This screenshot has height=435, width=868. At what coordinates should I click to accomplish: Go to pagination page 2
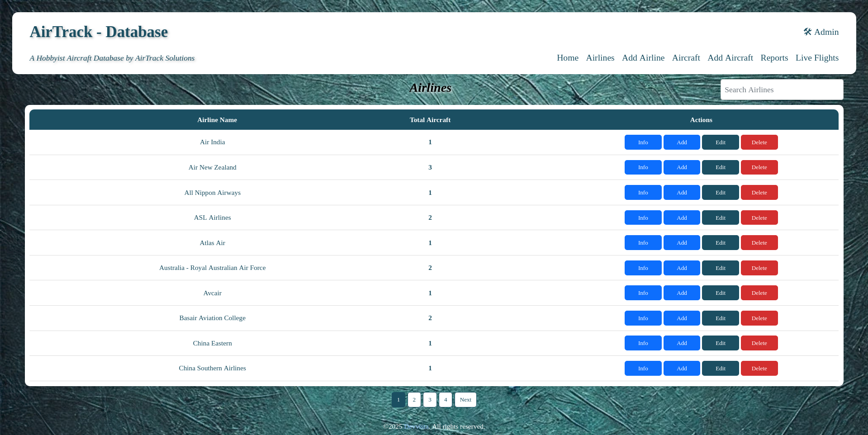414,400
